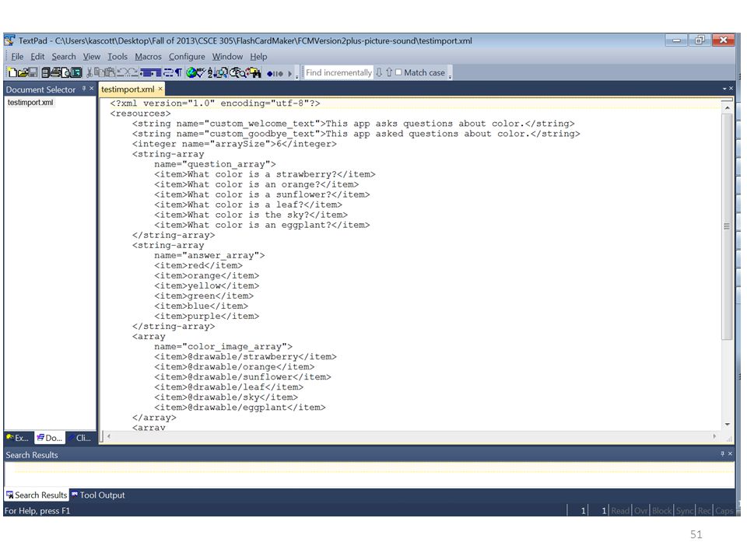Screen dimensions: 747x560
Task: Close the Document Selector panel
Action: 92,89
